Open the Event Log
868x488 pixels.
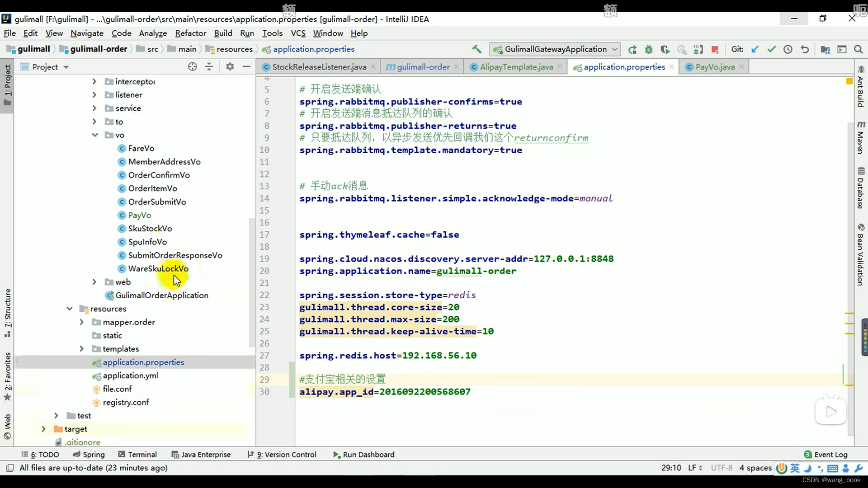[x=826, y=455]
